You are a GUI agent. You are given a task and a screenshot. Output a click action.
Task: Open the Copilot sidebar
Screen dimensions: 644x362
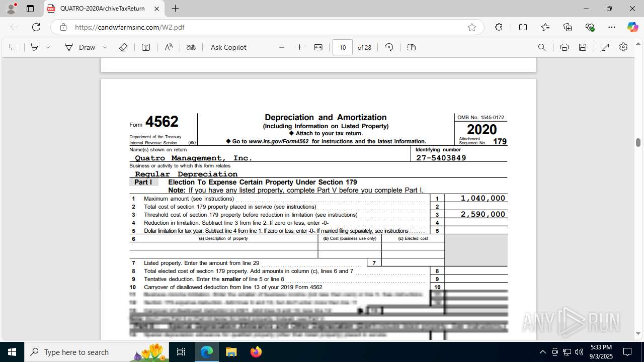click(632, 27)
